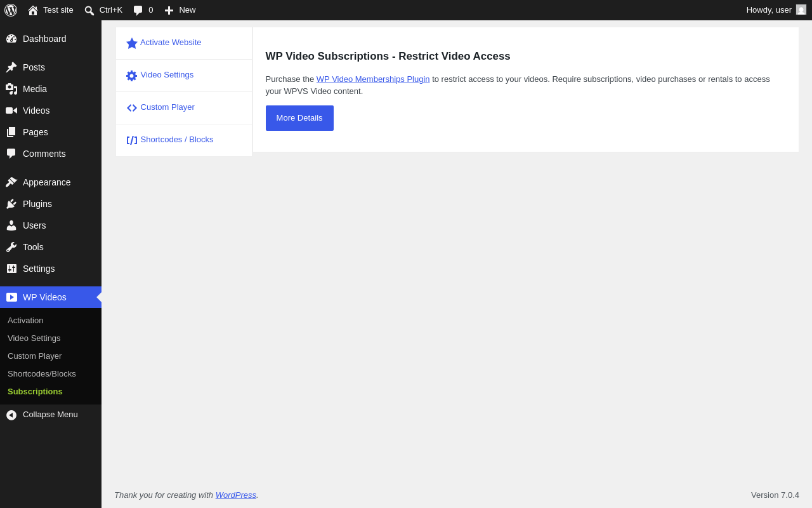
Task: Go to the Plugins menu label
Action: coord(37,204)
